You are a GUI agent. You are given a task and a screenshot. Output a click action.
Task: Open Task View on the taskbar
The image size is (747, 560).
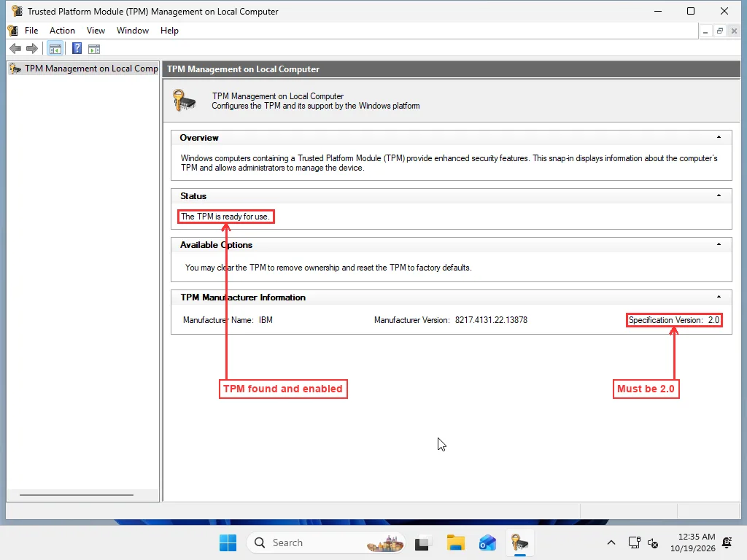[422, 542]
